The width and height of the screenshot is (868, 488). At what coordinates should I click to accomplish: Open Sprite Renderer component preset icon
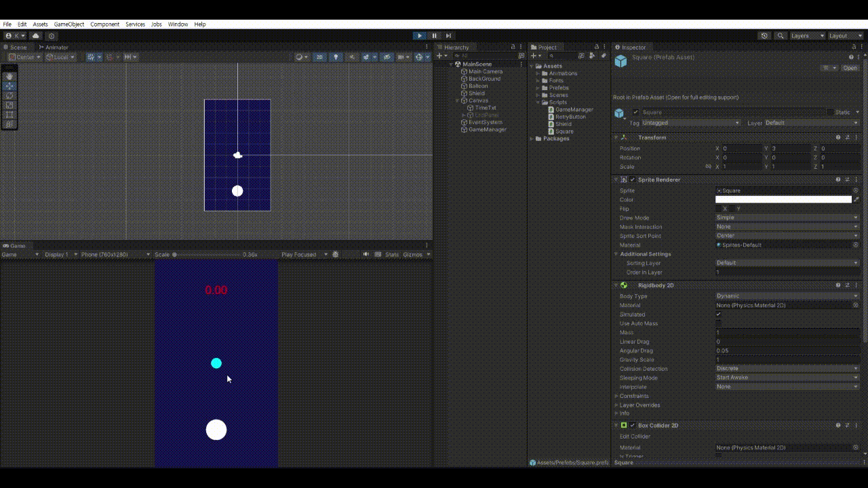point(847,180)
